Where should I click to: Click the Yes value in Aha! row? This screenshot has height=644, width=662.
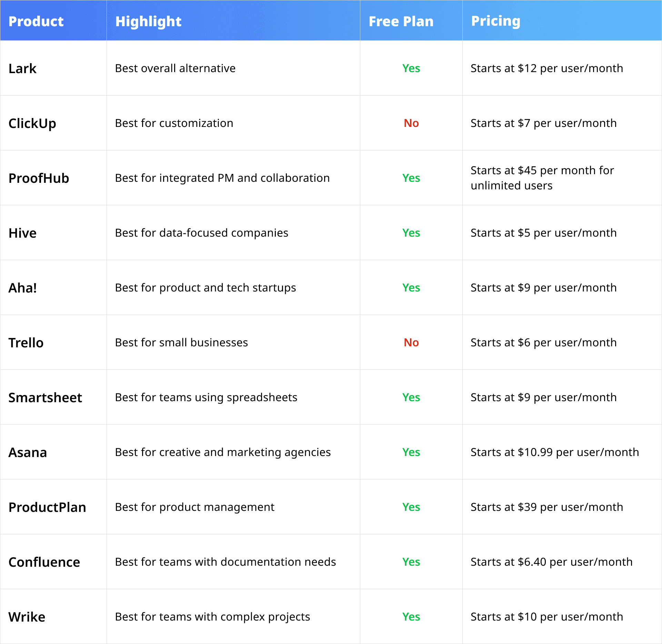pos(411,288)
